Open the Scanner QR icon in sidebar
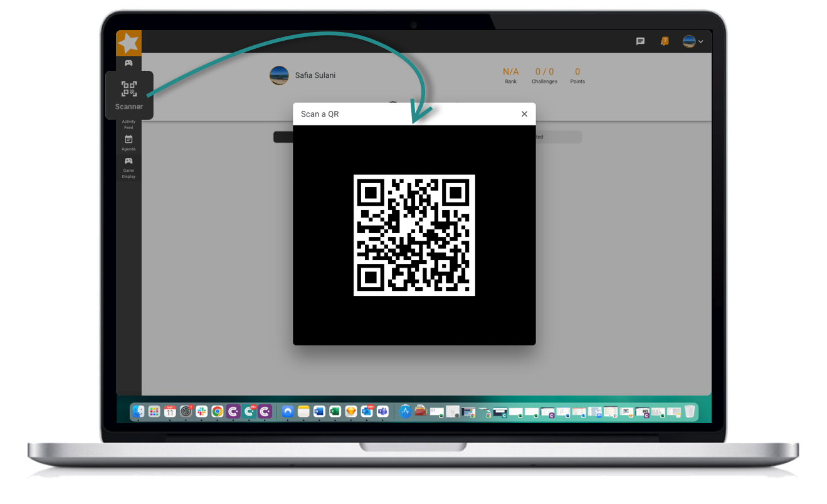 coord(129,95)
